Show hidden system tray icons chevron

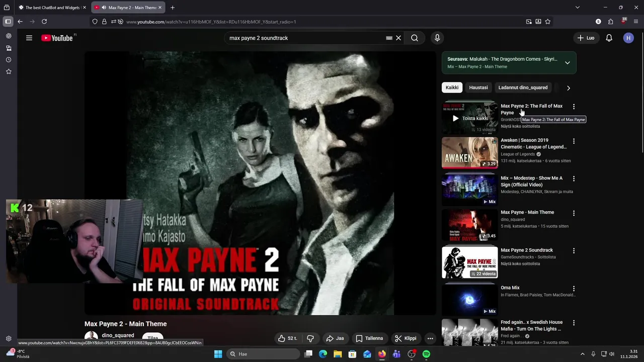pos(583,354)
